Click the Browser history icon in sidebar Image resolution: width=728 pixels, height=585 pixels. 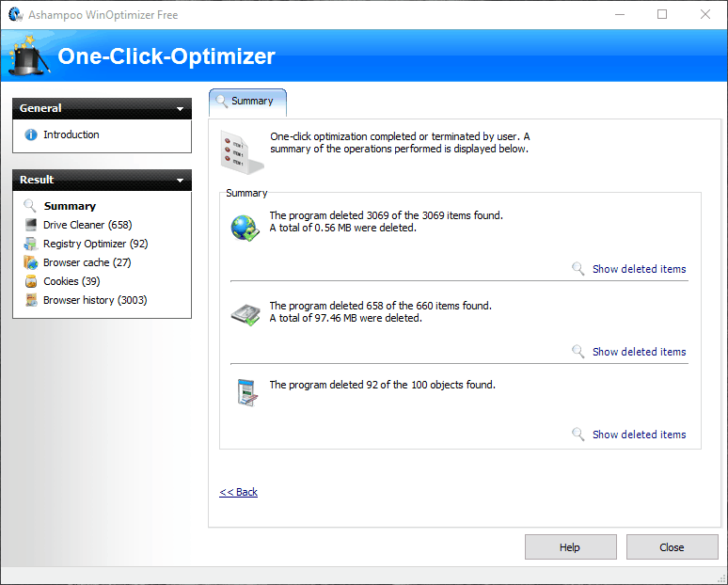pyautogui.click(x=31, y=300)
